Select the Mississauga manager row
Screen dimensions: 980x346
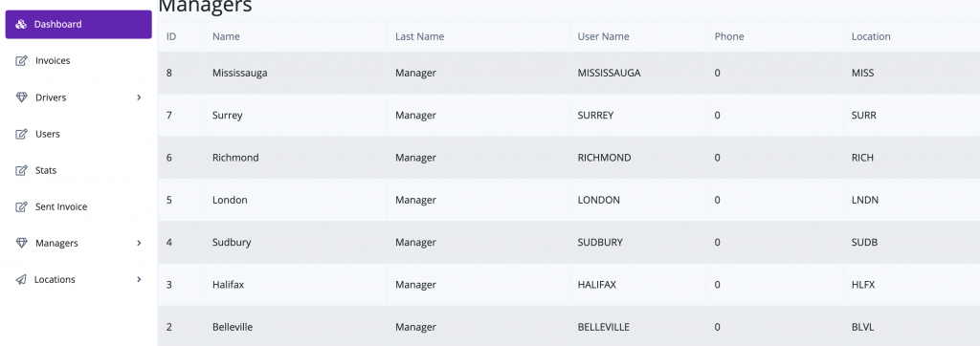(x=568, y=73)
